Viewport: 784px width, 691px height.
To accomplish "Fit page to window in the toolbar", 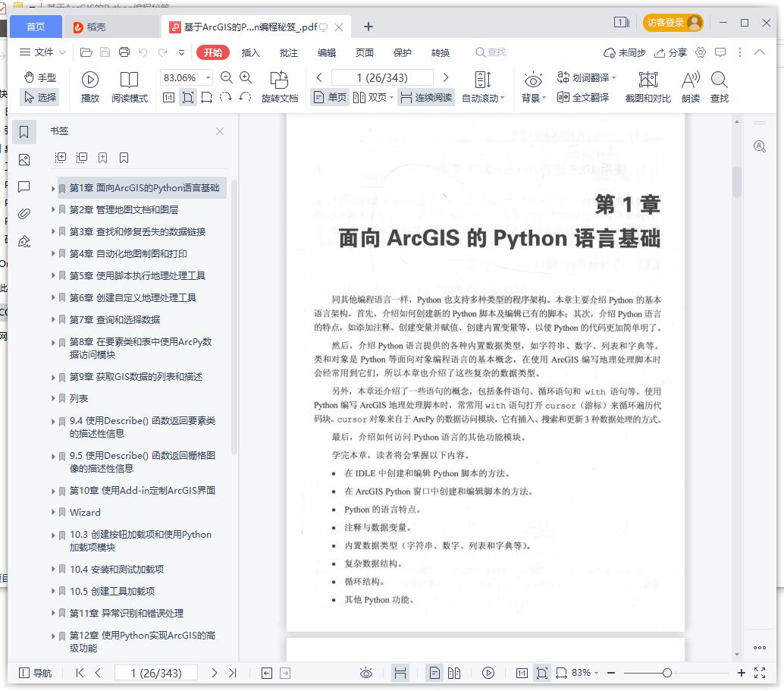I will point(188,98).
